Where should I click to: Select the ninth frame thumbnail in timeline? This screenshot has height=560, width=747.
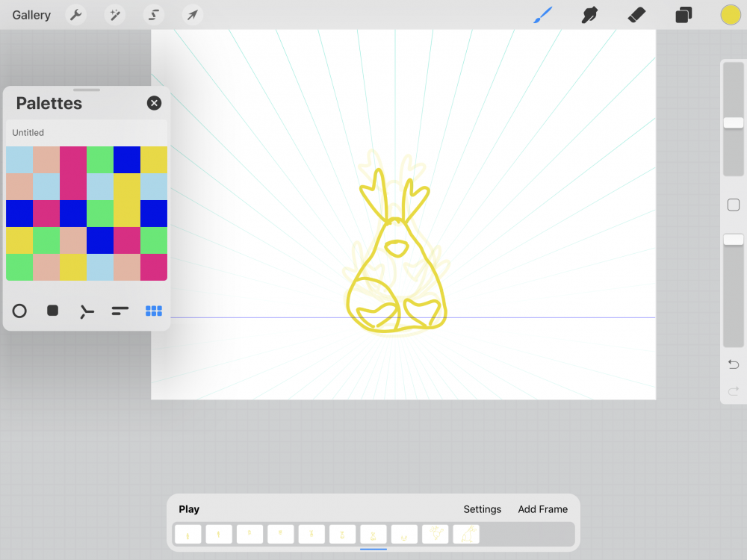[x=436, y=535]
